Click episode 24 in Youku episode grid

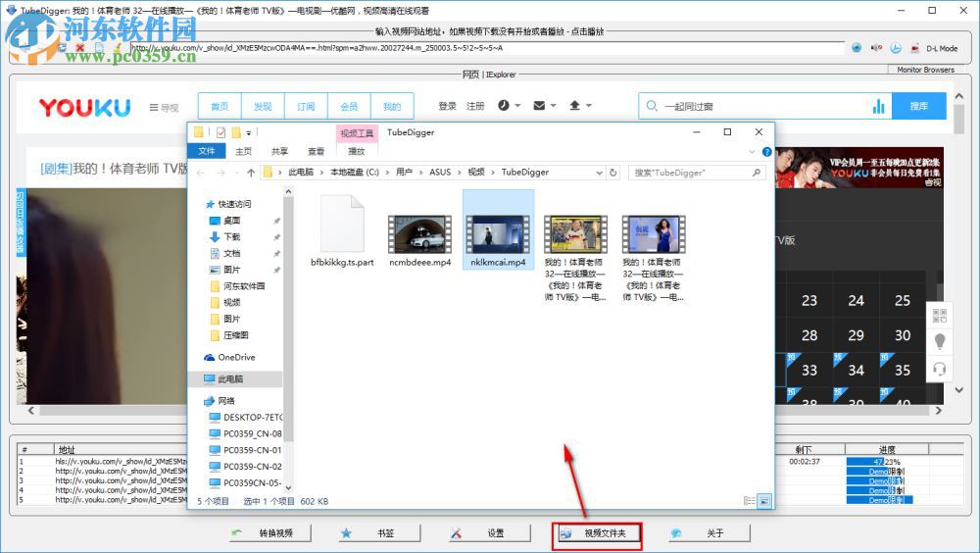point(856,300)
